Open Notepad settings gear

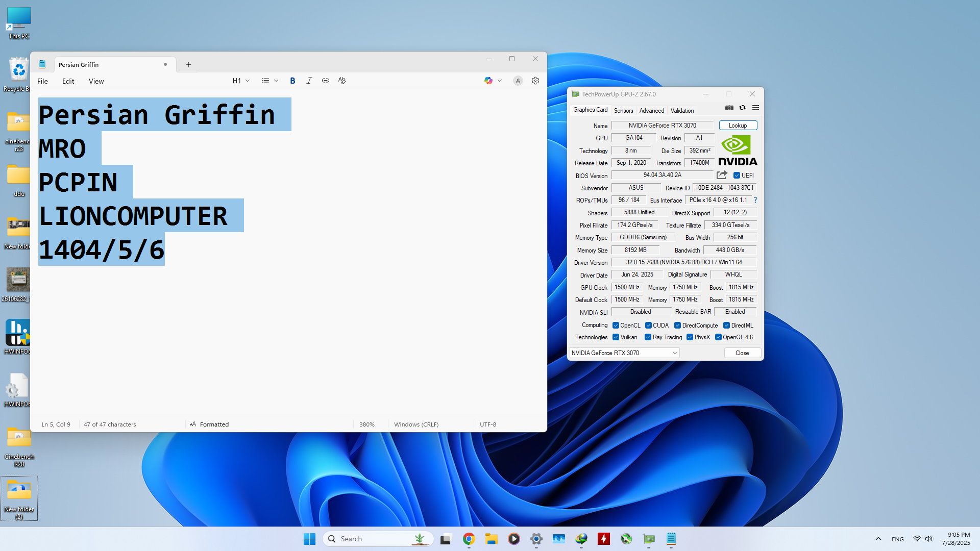tap(535, 81)
